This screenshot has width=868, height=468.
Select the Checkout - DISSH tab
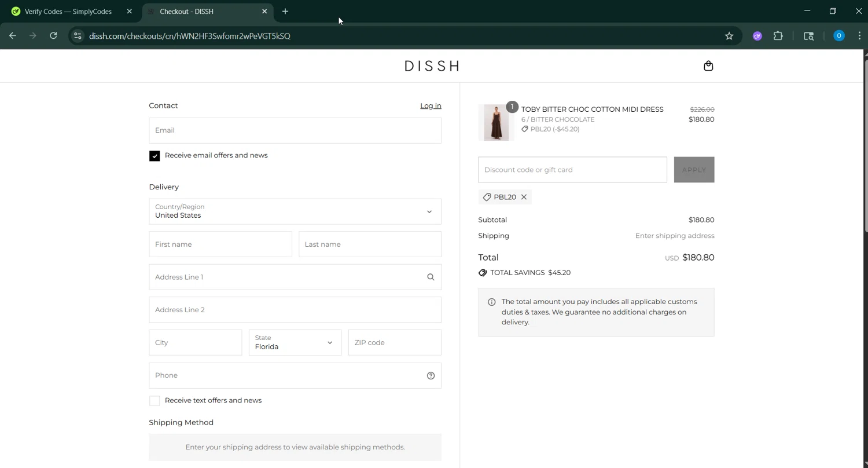click(x=208, y=12)
